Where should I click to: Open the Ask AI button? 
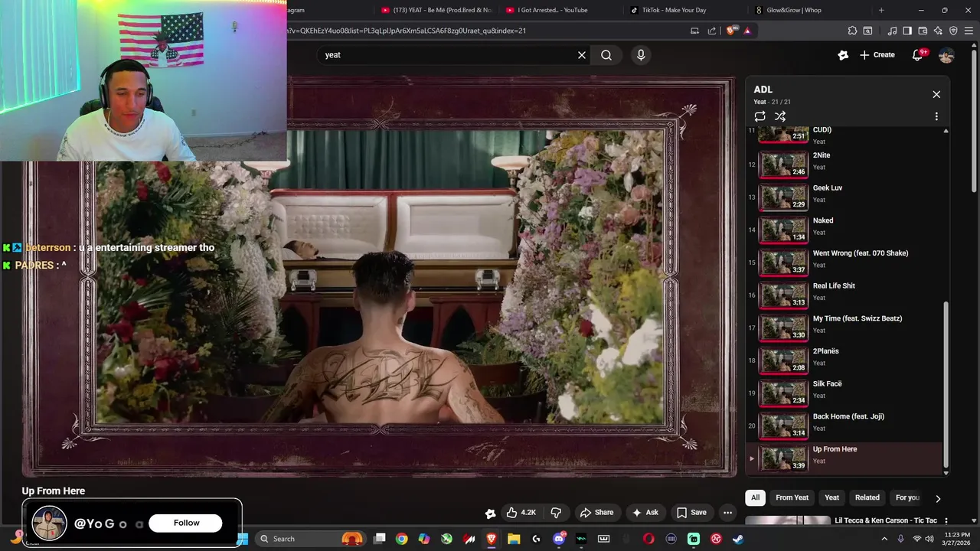(645, 513)
